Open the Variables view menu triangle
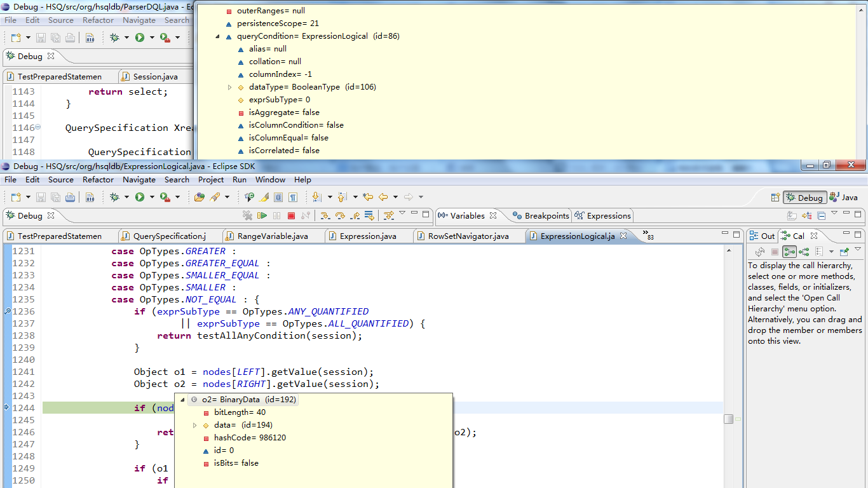The height and width of the screenshot is (488, 868). 834,213
